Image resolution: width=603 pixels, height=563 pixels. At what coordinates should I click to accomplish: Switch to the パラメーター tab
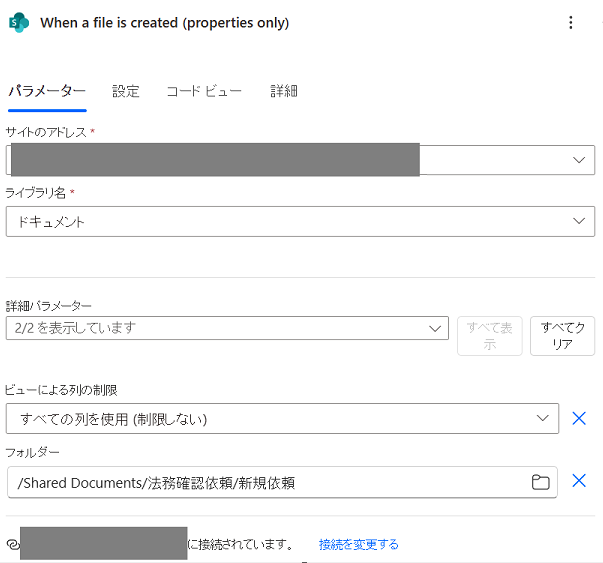47,92
